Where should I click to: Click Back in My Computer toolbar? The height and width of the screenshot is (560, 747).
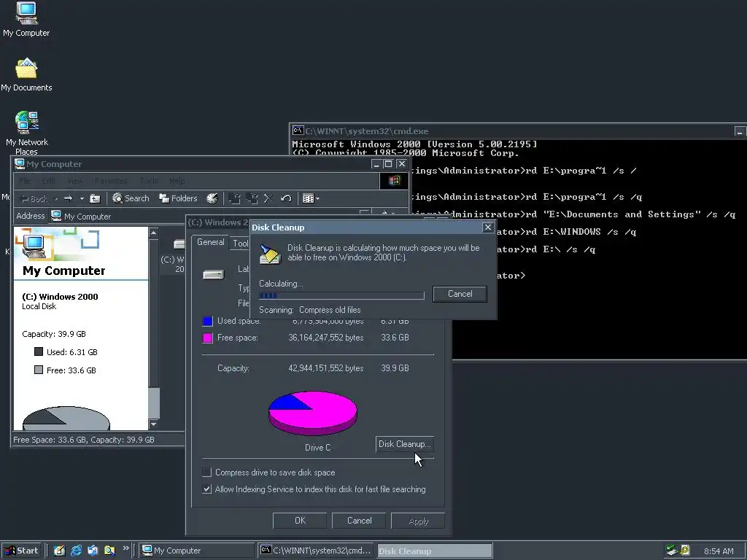click(x=34, y=198)
